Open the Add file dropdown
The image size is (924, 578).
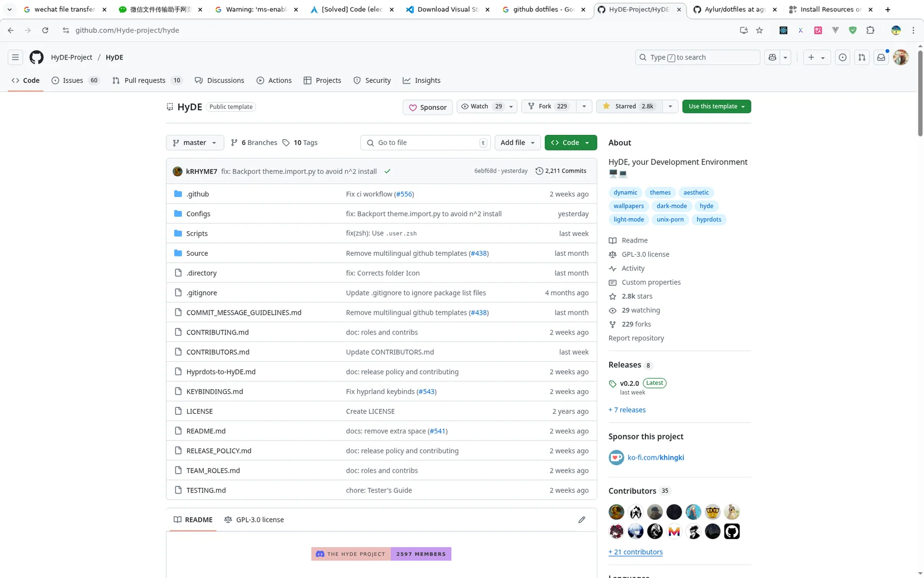tap(517, 142)
